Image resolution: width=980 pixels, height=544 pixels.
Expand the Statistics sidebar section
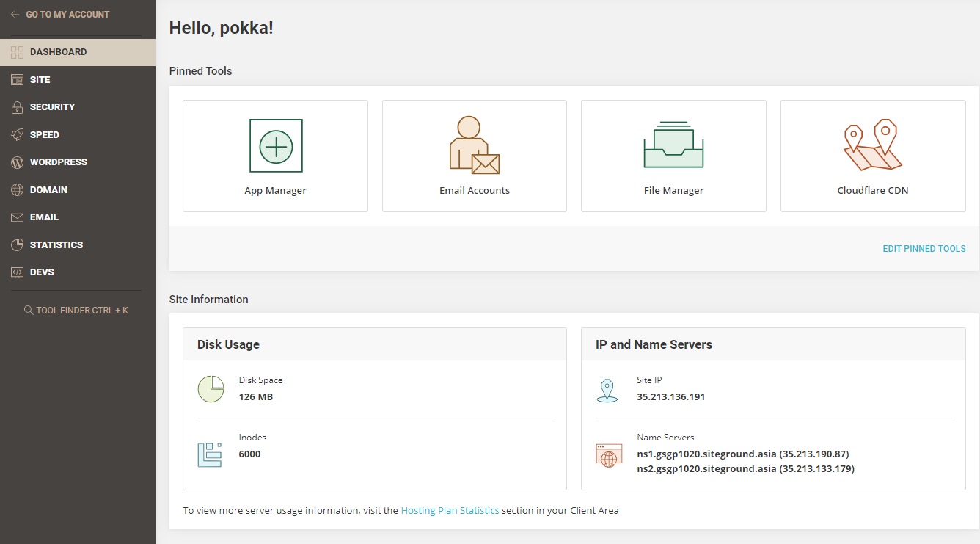(x=56, y=245)
